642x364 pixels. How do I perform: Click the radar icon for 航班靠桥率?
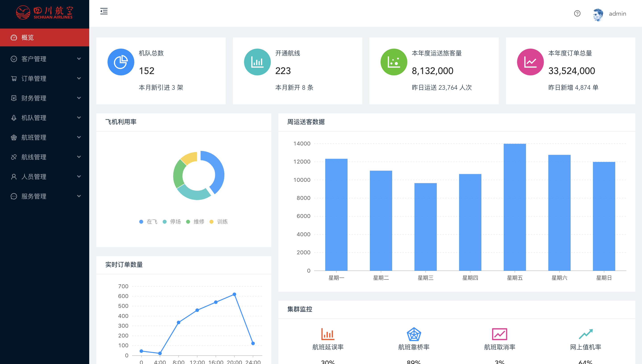414,334
